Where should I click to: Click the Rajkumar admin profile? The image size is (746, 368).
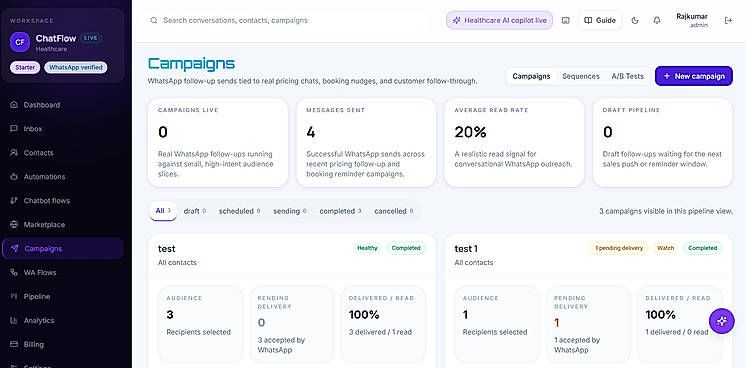pyautogui.click(x=692, y=20)
